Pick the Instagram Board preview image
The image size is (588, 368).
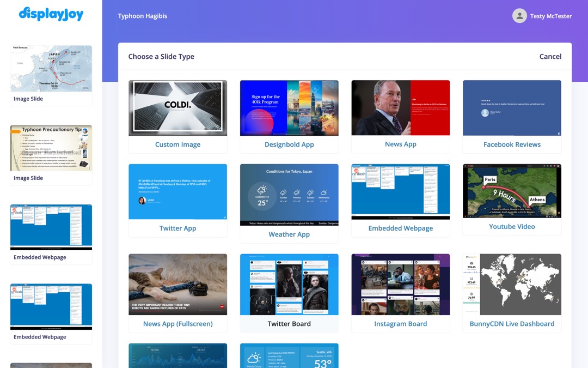tap(401, 284)
